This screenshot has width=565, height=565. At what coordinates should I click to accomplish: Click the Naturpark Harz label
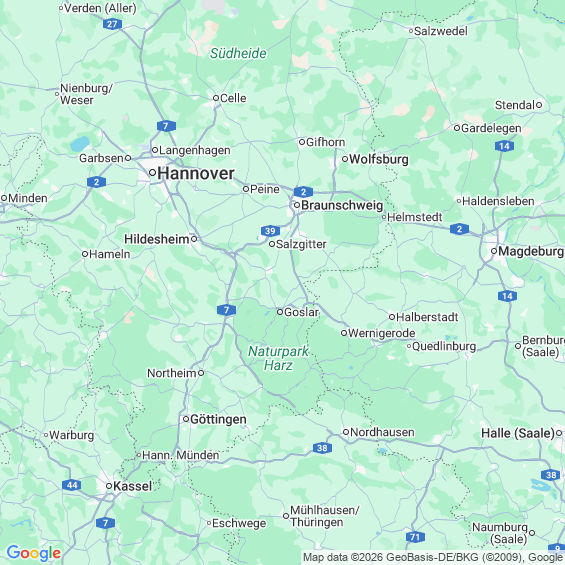278,358
